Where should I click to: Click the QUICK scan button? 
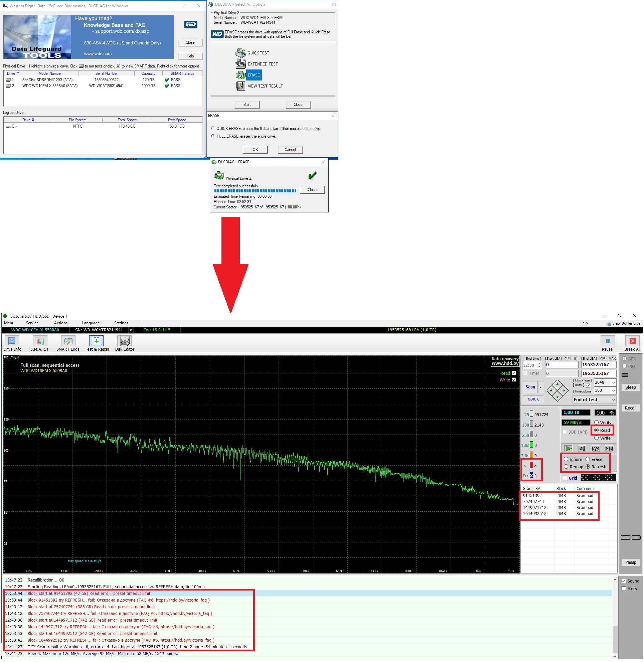click(533, 399)
